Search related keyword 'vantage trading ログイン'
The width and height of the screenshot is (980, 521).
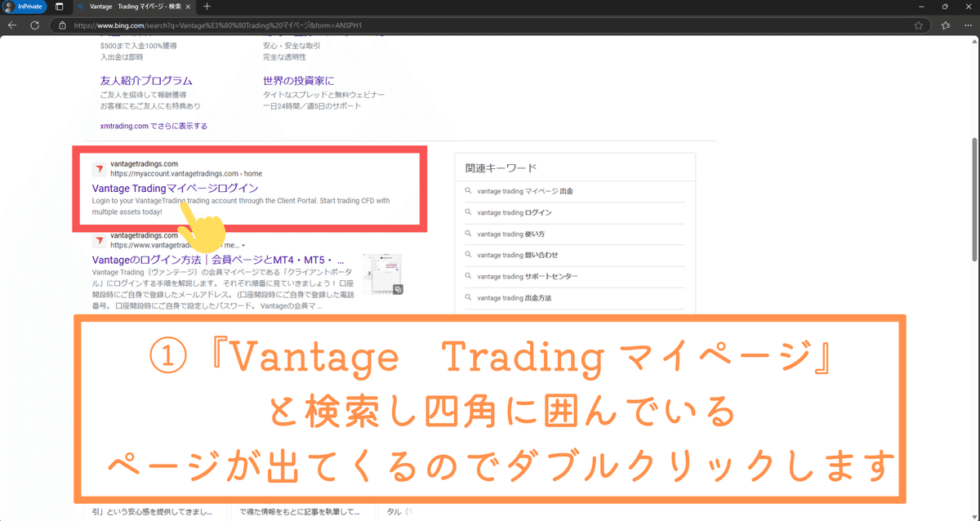click(514, 212)
